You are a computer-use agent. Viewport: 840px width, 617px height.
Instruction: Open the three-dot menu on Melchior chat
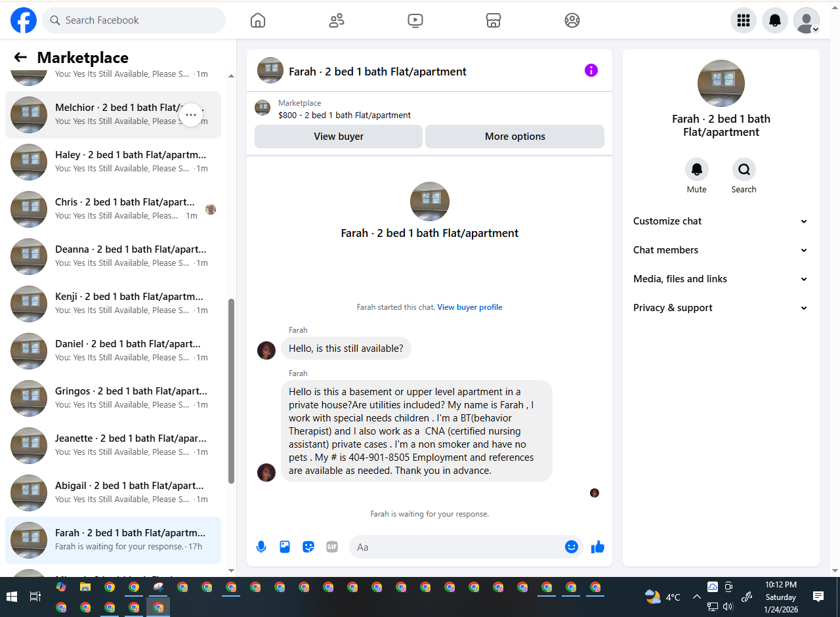point(190,115)
